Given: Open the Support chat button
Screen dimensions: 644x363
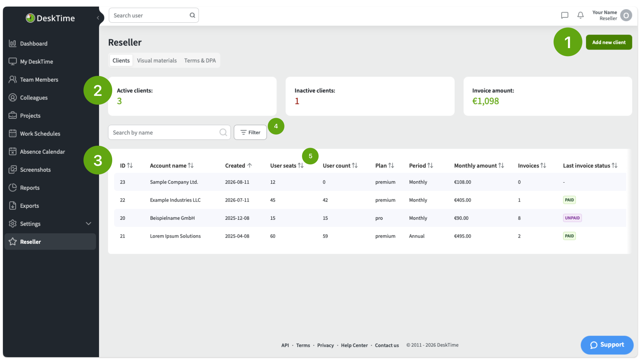Looking at the screenshot, I should click(x=607, y=345).
